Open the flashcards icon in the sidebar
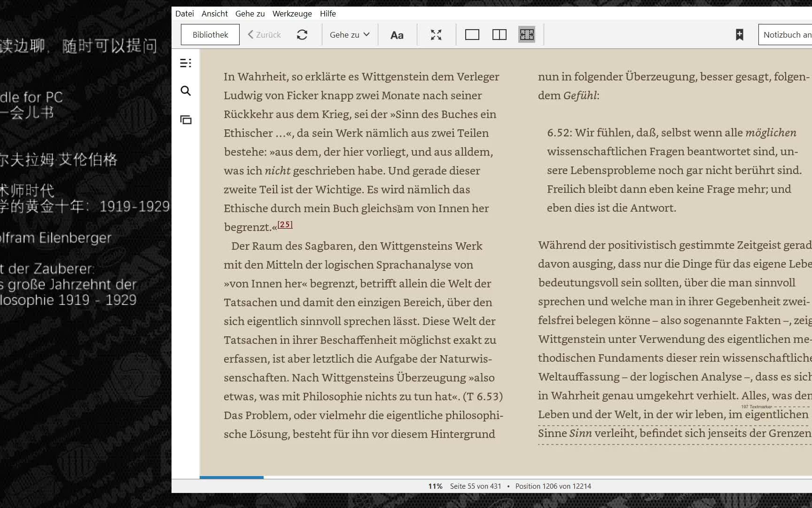This screenshot has height=508, width=812. (186, 119)
